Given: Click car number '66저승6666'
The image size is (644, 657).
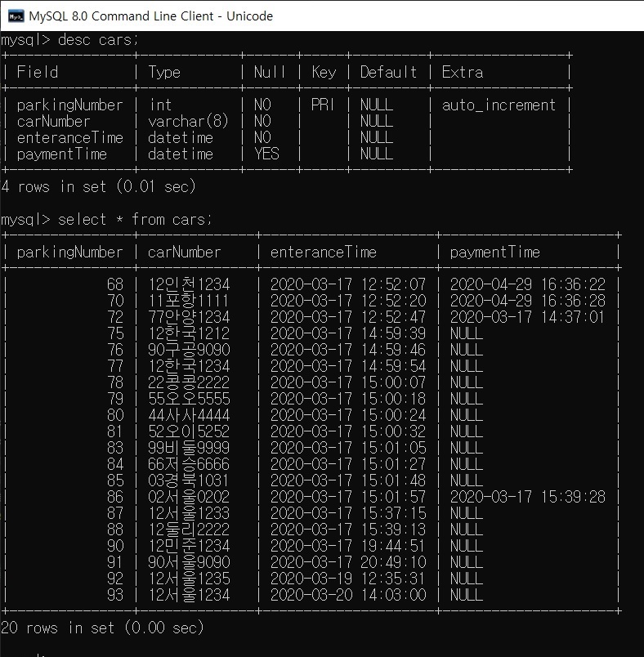Looking at the screenshot, I should (189, 464).
